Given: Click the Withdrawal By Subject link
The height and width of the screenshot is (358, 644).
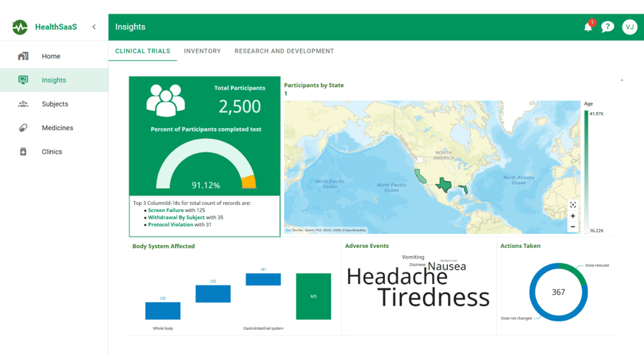Looking at the screenshot, I should tap(176, 218).
